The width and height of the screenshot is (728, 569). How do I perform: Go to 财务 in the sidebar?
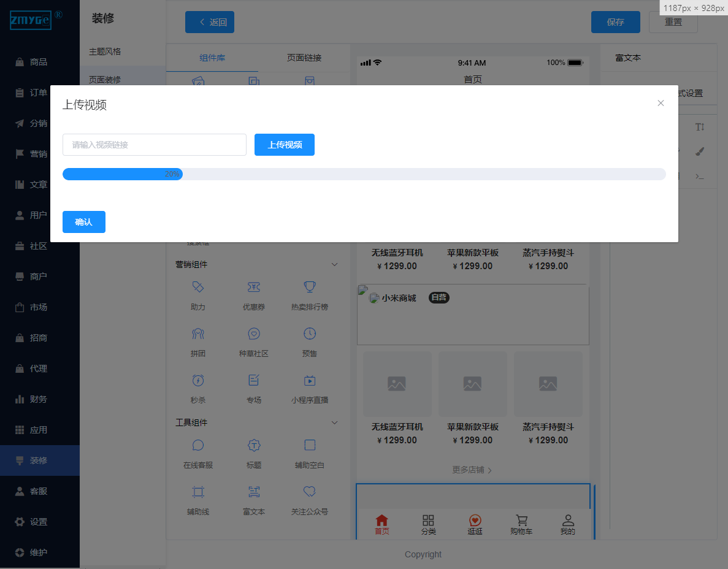click(39, 399)
